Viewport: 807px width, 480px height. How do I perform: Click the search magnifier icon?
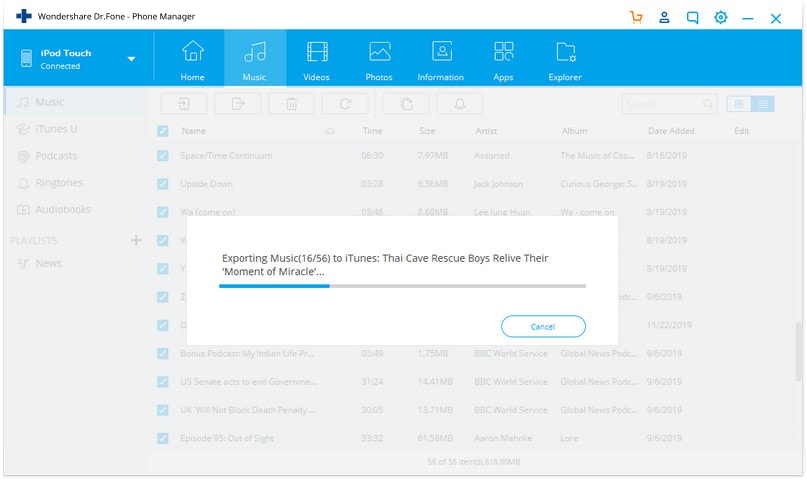click(x=708, y=104)
